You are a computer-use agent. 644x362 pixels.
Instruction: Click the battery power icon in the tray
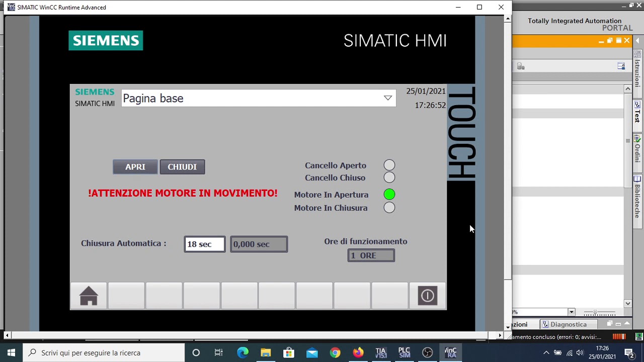tap(557, 353)
